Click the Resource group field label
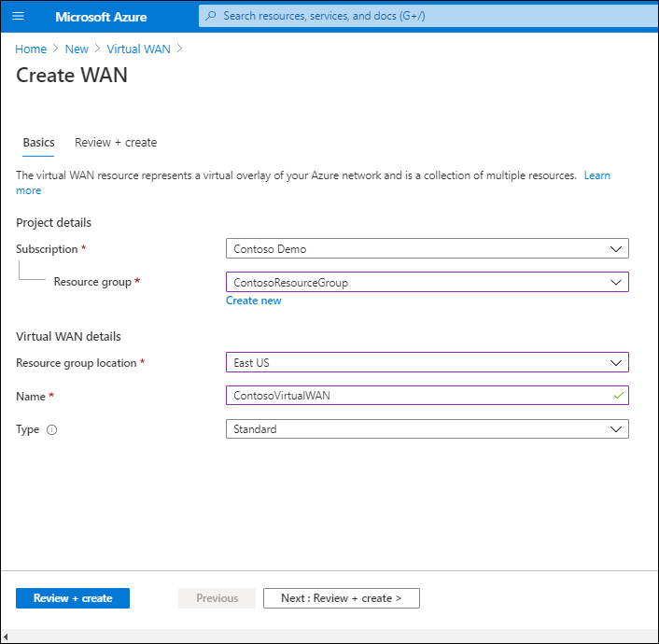The height and width of the screenshot is (644, 659). tap(92, 282)
